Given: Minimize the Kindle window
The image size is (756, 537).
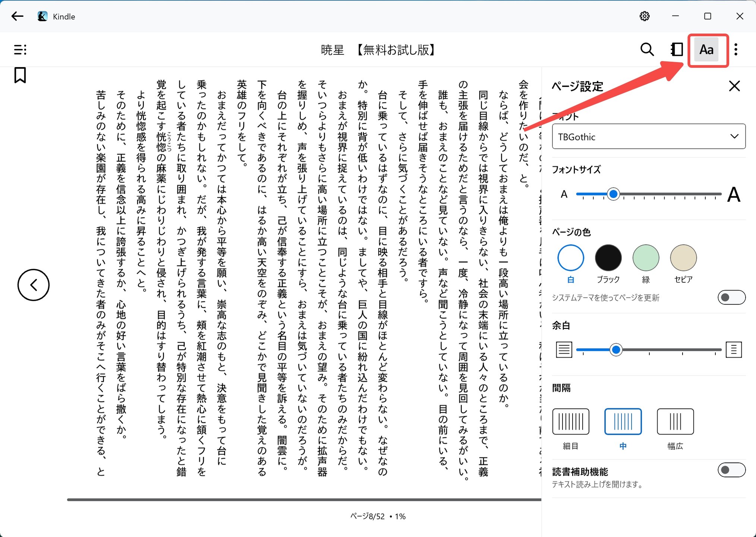Looking at the screenshot, I should 675,16.
